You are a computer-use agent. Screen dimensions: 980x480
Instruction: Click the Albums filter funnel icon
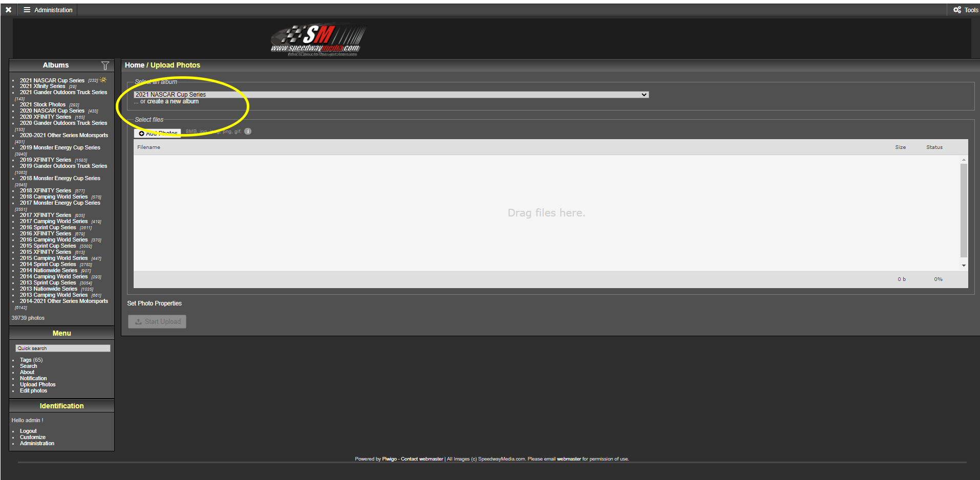click(x=105, y=66)
